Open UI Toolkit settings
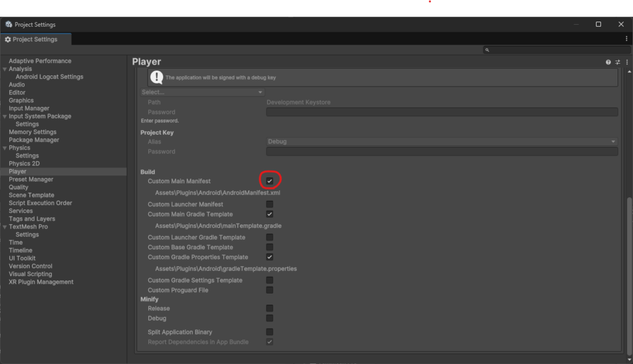This screenshot has height=364, width=633. pos(22,258)
